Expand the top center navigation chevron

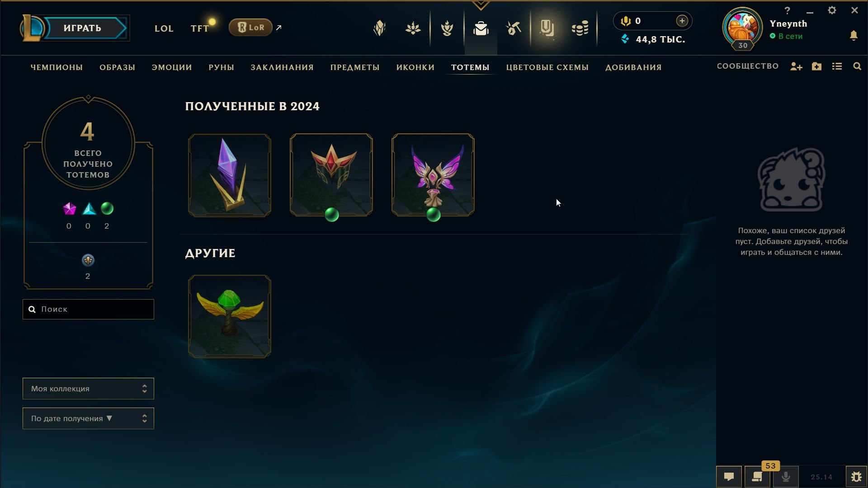481,5
